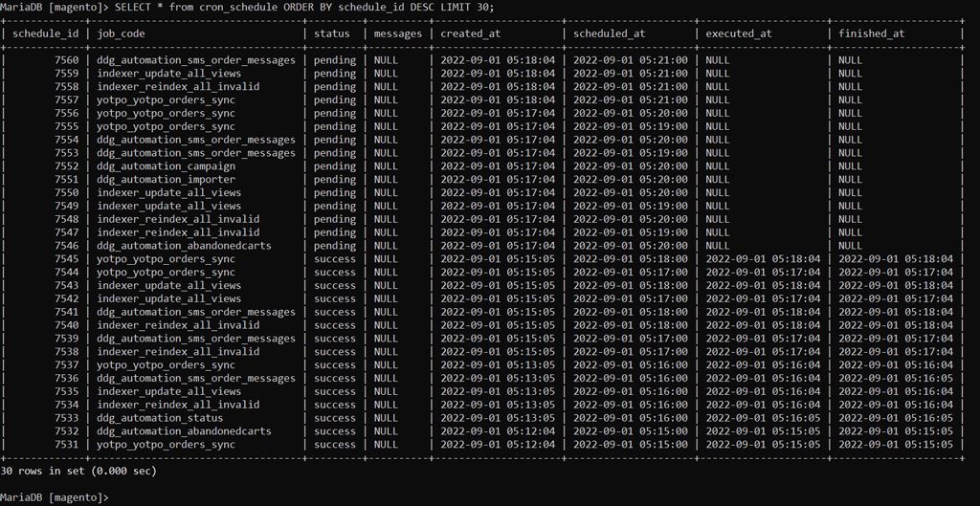Image resolution: width=980 pixels, height=506 pixels.
Task: Select schedule id 7542
Action: pos(67,298)
